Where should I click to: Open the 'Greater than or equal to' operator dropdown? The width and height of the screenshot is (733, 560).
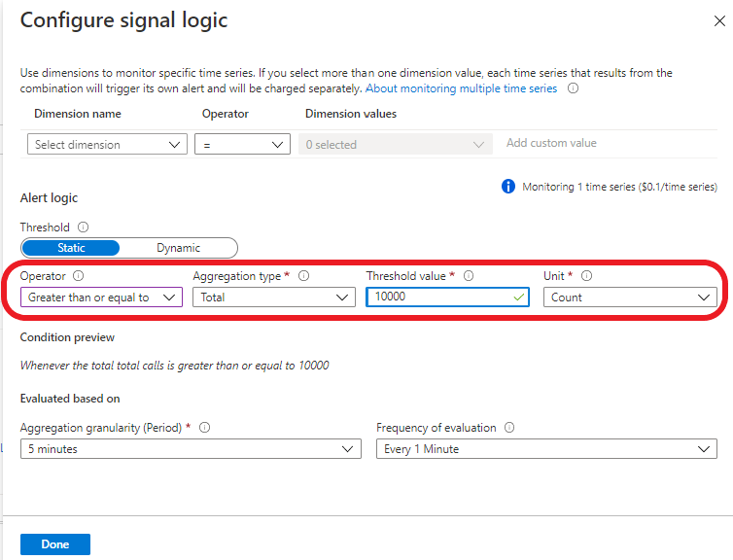pos(101,297)
